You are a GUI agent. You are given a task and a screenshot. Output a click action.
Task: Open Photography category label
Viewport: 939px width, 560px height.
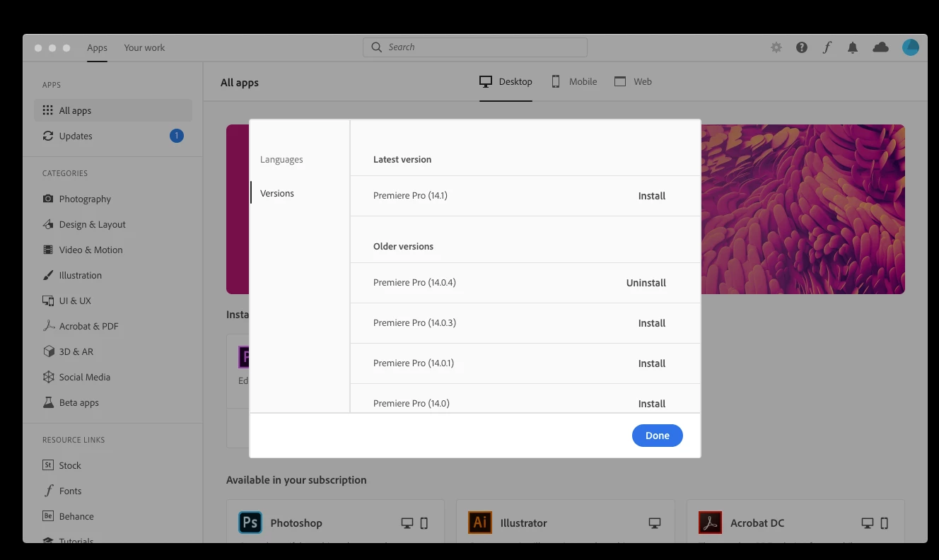pos(85,199)
